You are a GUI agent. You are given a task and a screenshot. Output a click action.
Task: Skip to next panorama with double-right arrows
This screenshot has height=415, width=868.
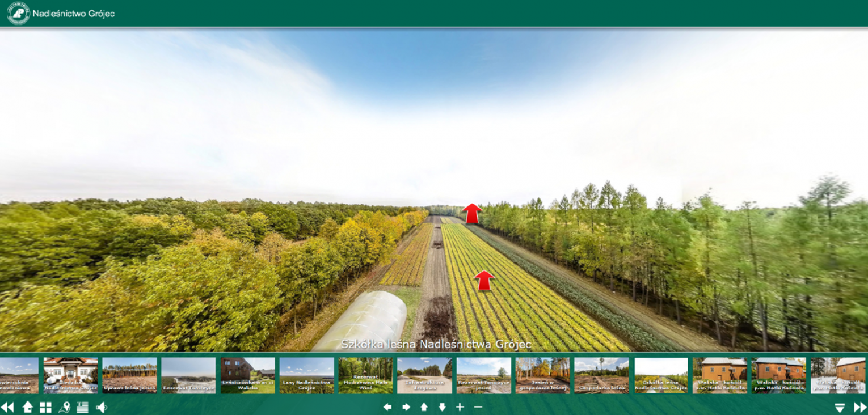(x=860, y=407)
